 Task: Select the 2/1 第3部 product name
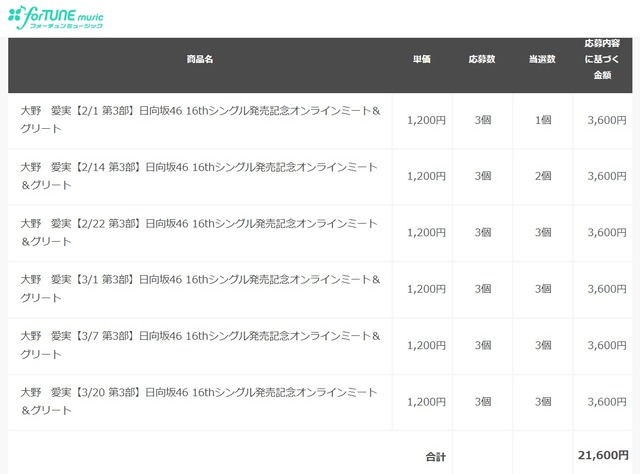click(x=200, y=120)
